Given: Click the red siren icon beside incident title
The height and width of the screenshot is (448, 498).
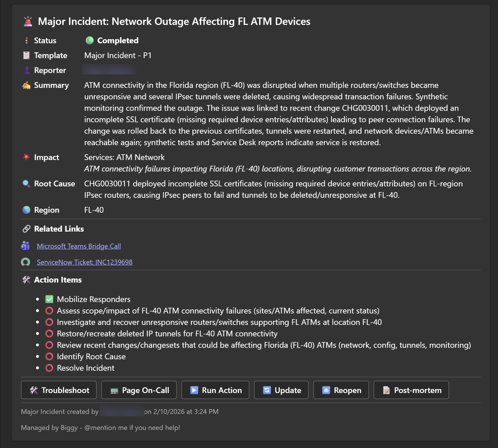Looking at the screenshot, I should pyautogui.click(x=28, y=21).
